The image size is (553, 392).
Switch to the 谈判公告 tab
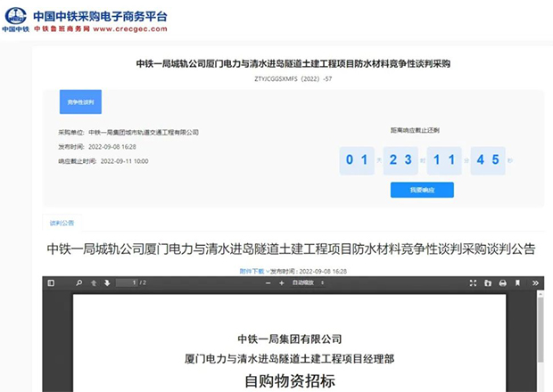click(62, 223)
